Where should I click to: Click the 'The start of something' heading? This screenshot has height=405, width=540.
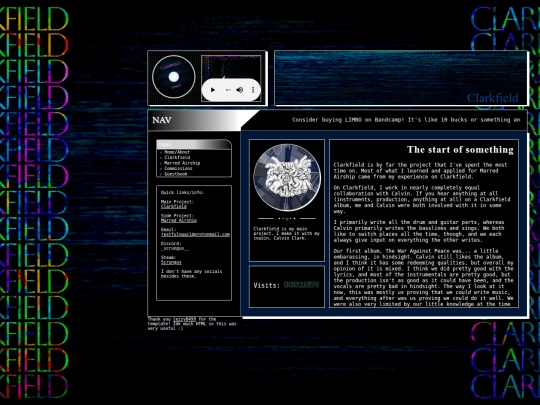(x=460, y=150)
